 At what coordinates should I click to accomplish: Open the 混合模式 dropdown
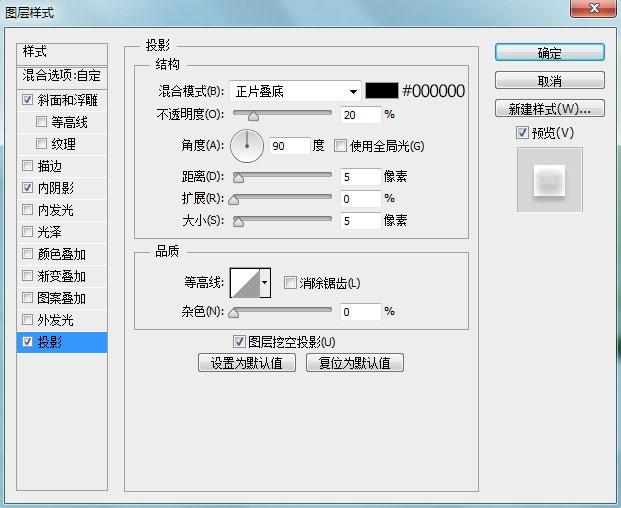(295, 91)
